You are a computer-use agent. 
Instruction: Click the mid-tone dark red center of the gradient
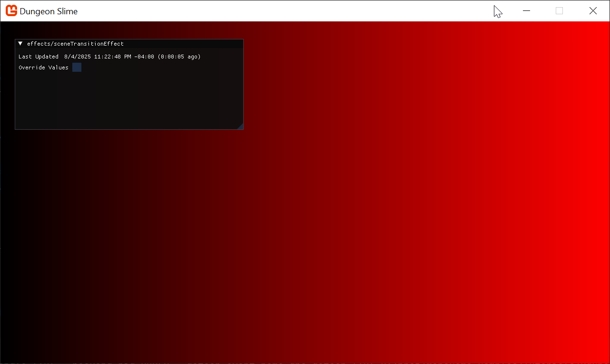(x=305, y=214)
